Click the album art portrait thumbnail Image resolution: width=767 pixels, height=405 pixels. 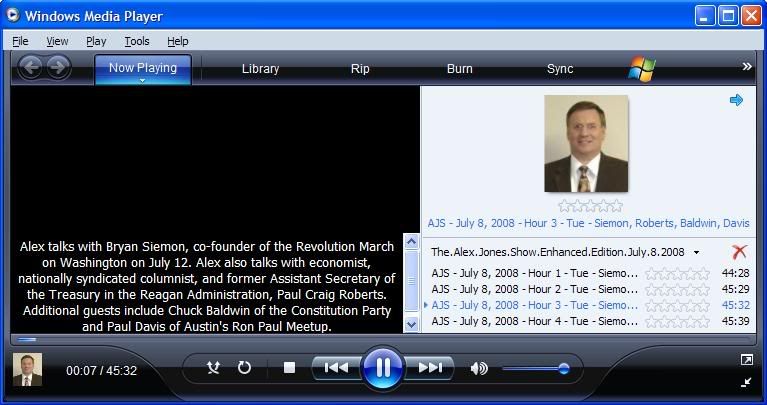(x=586, y=143)
